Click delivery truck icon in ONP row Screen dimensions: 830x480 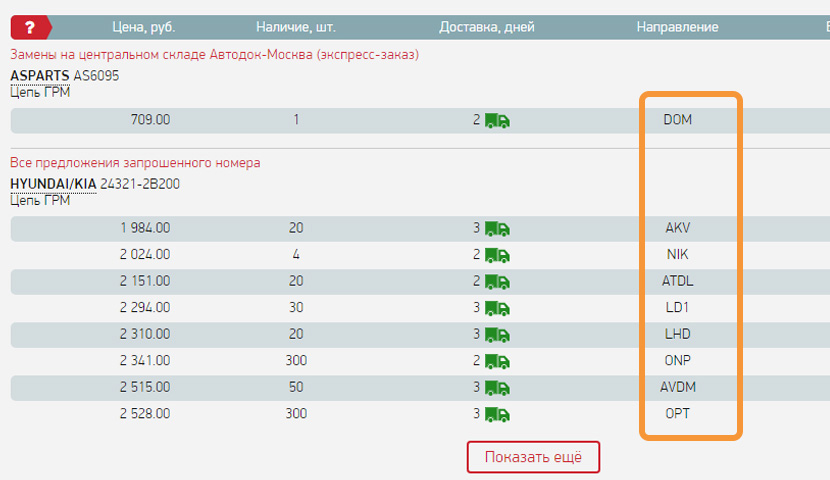click(x=497, y=360)
